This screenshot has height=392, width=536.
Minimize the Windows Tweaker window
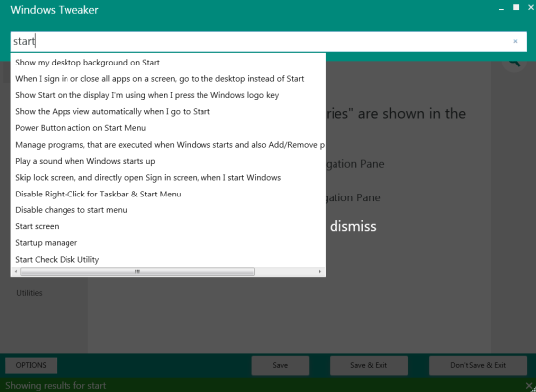pos(501,9)
